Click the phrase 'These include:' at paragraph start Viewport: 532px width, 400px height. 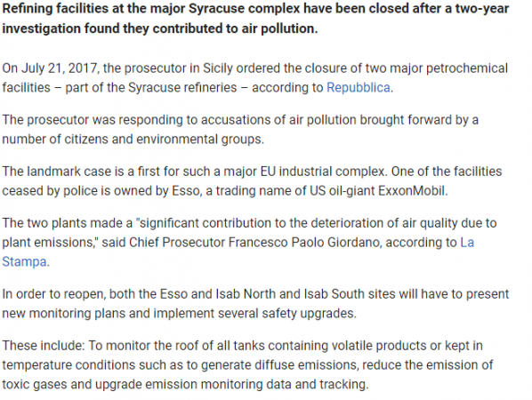44,346
